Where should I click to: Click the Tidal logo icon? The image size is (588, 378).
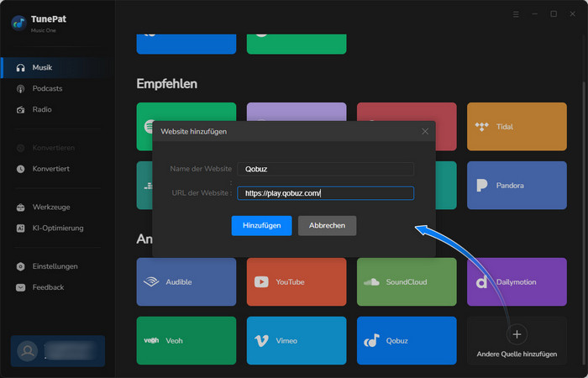click(x=482, y=127)
